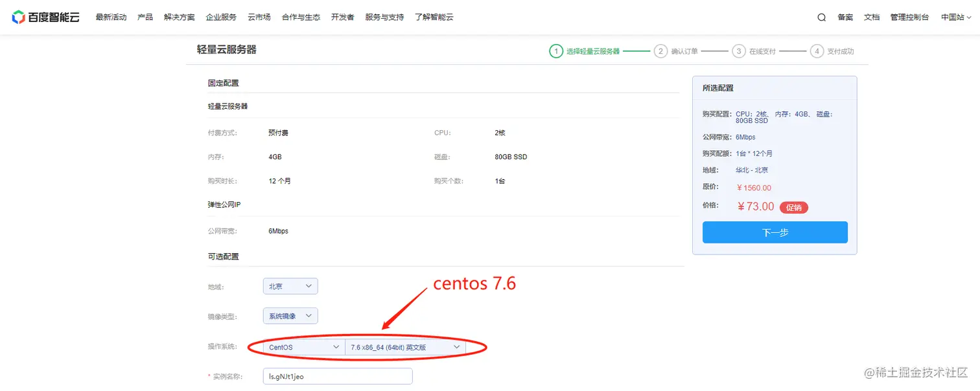Image resolution: width=980 pixels, height=391 pixels.
Task: Click the 12 个月 purchase duration value
Action: tap(280, 181)
